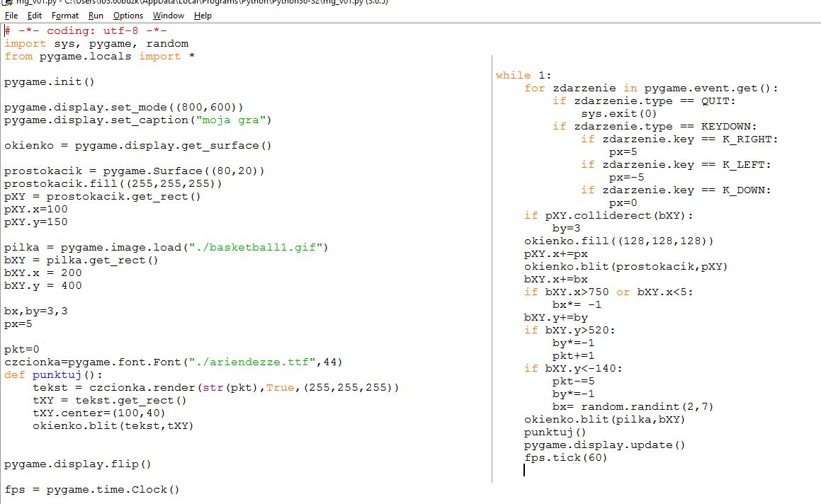Place cursor on the def punktuj() line

tap(53, 375)
